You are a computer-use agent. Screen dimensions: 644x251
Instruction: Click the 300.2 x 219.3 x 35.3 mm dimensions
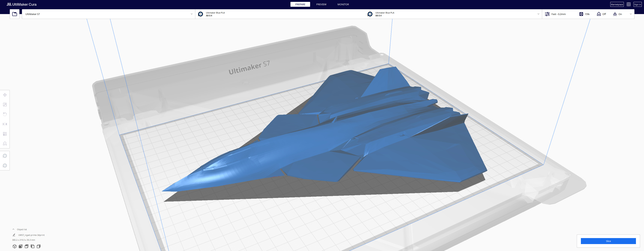click(23, 240)
